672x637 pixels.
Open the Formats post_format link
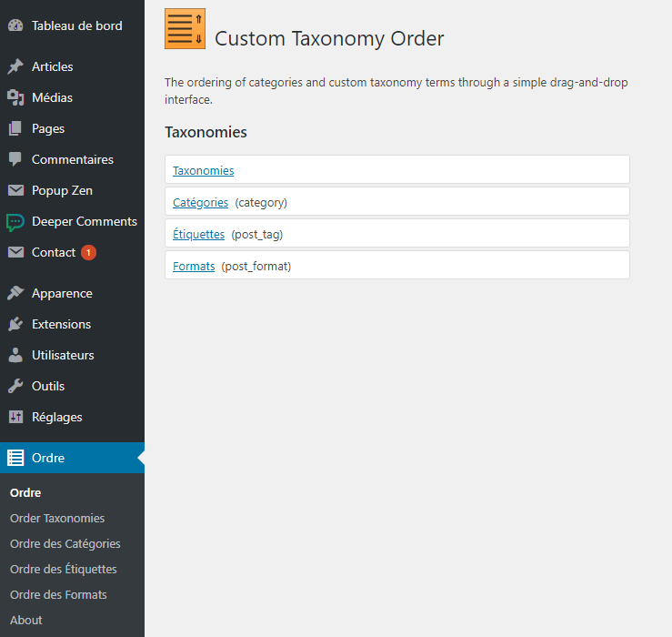[194, 266]
